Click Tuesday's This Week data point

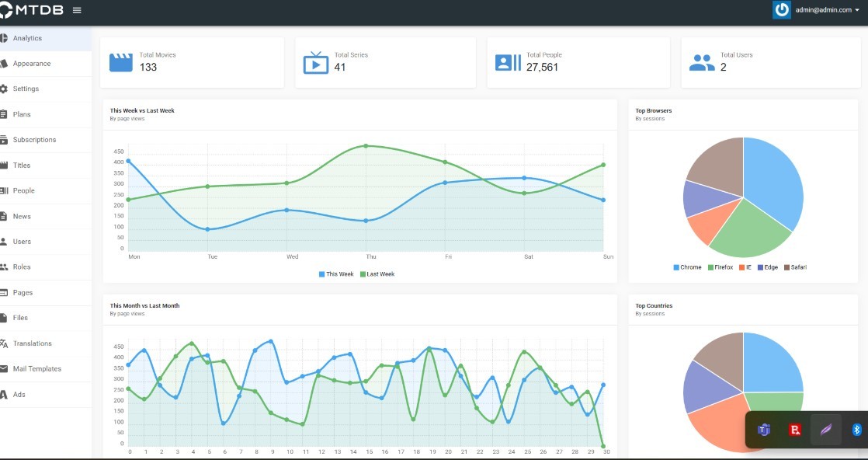pos(207,229)
